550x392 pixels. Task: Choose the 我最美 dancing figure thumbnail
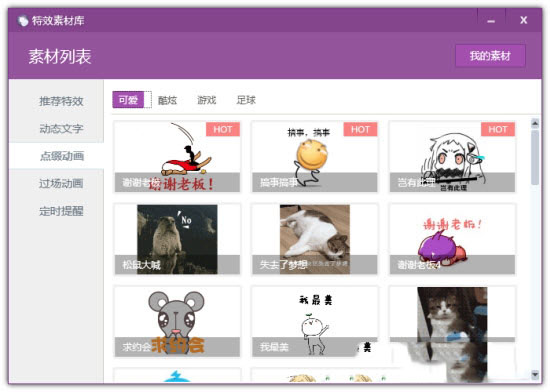coord(315,322)
